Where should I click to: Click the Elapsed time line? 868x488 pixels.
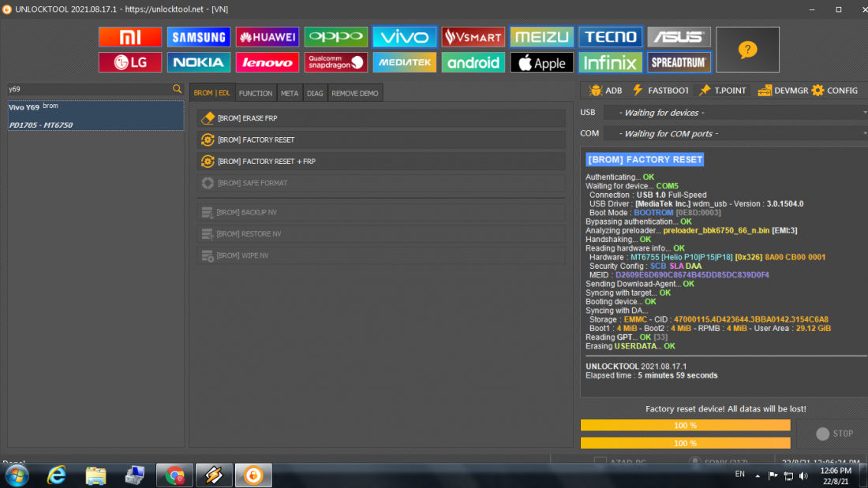tap(652, 376)
